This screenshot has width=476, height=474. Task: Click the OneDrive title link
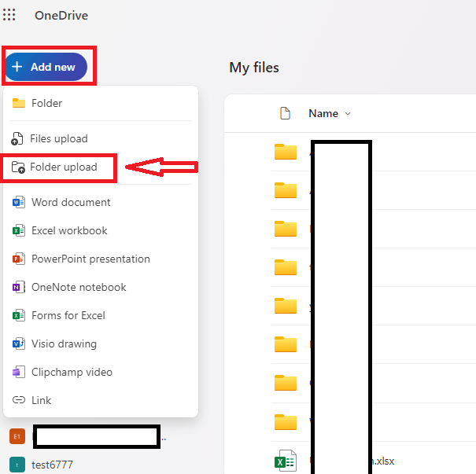click(61, 16)
